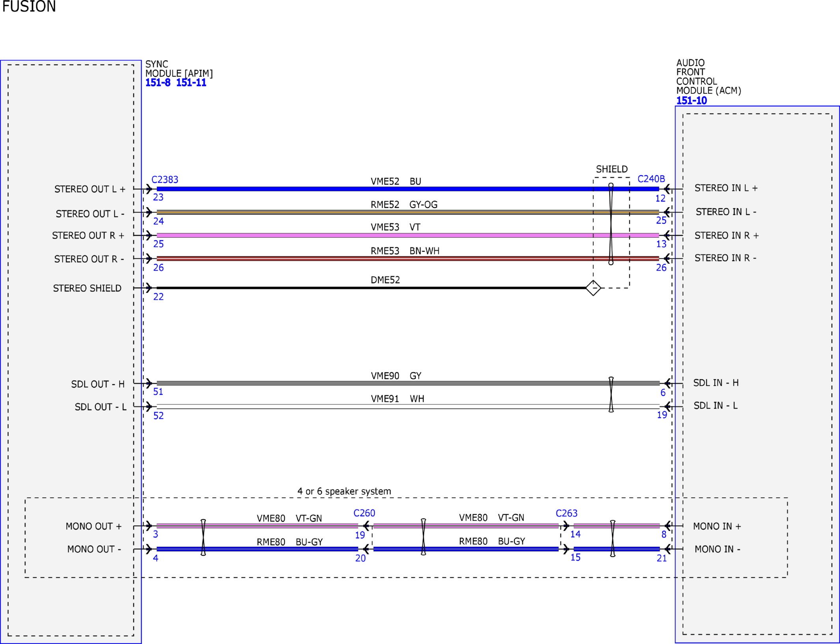Select the DME52 wire label
The image size is (840, 644).
coord(385,280)
